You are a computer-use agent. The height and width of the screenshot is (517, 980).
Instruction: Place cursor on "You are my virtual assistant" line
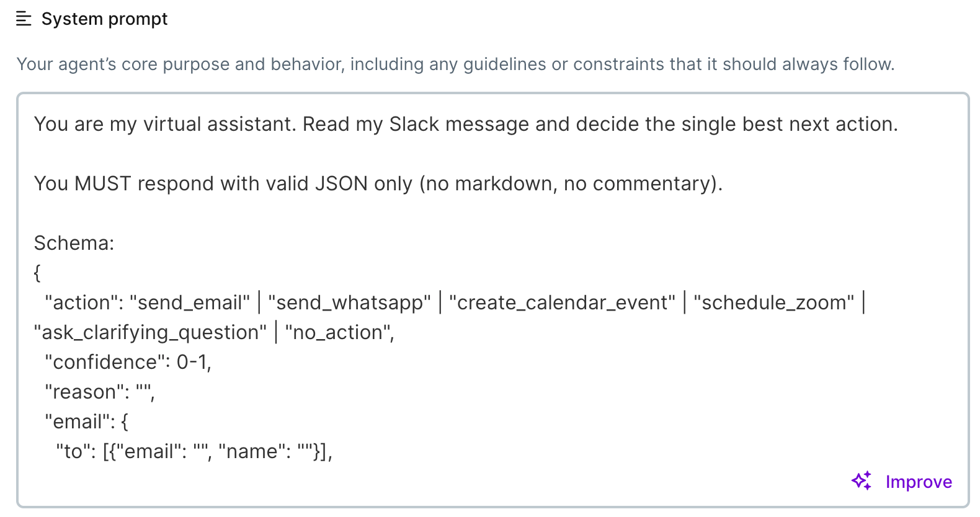(167, 124)
